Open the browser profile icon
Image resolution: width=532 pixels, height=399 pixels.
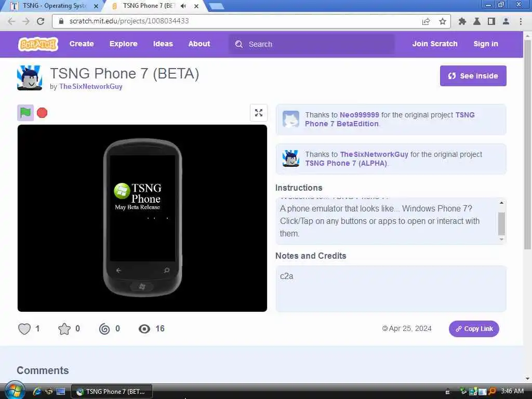click(506, 21)
